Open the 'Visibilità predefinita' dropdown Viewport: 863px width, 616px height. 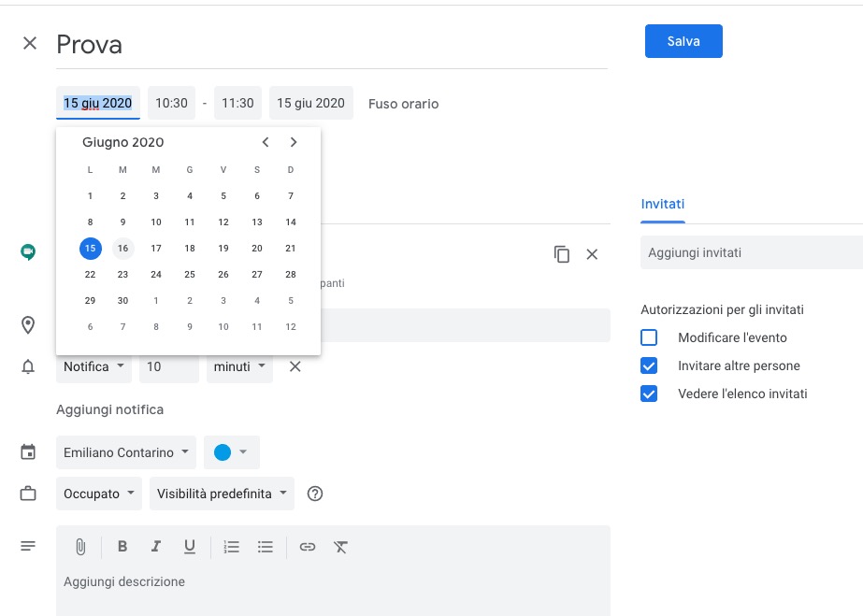click(x=222, y=493)
